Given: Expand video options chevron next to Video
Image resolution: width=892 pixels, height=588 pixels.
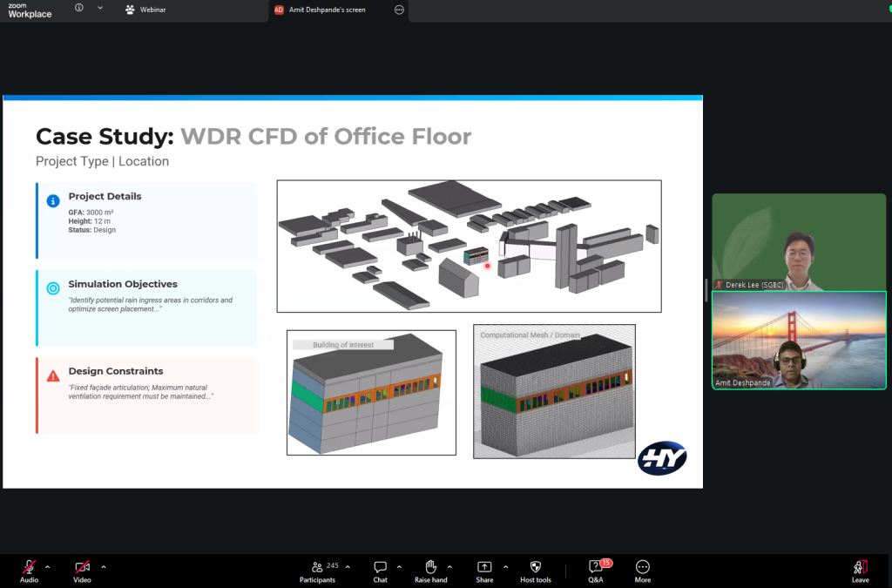Looking at the screenshot, I should click(104, 567).
